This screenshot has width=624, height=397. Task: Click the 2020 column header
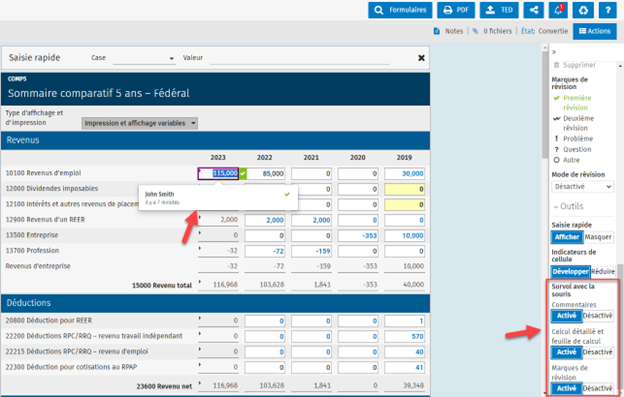click(358, 158)
